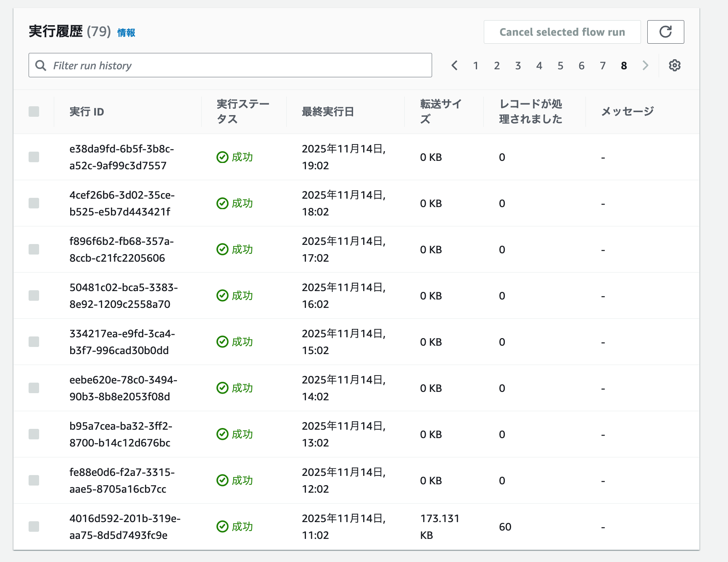
Task: Click the Cancel selected flow run button
Action: 562,32
